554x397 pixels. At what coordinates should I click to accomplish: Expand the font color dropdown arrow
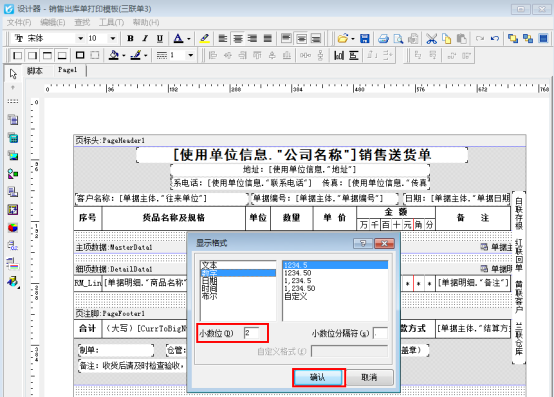189,38
